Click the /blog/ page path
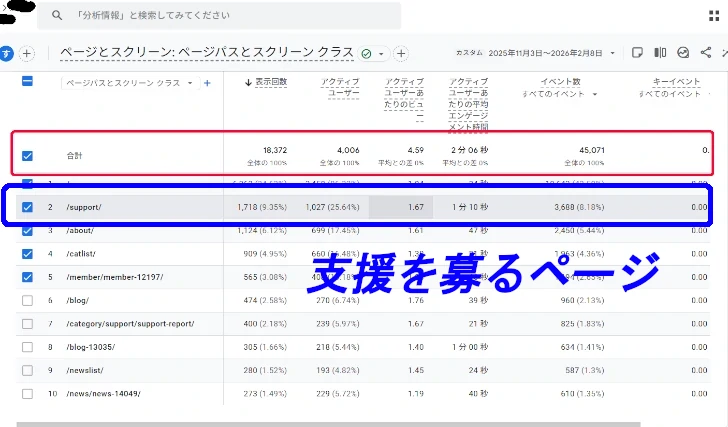728x427 pixels. (x=78, y=301)
